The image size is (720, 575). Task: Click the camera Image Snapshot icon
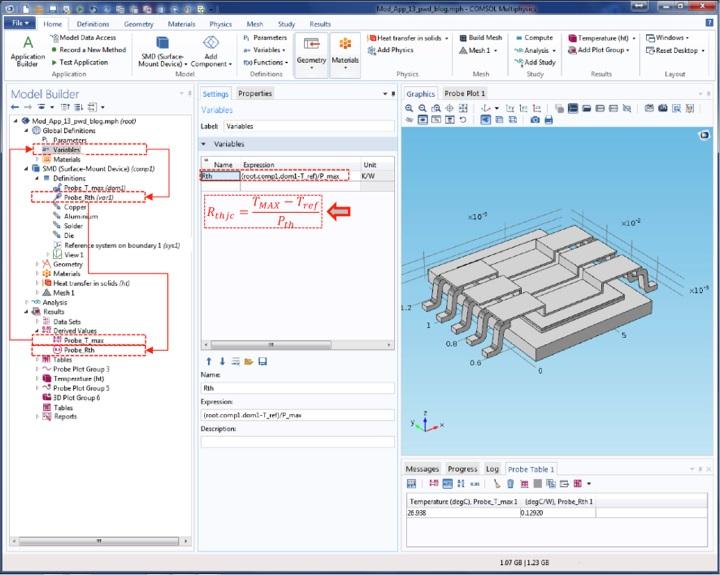[535, 120]
